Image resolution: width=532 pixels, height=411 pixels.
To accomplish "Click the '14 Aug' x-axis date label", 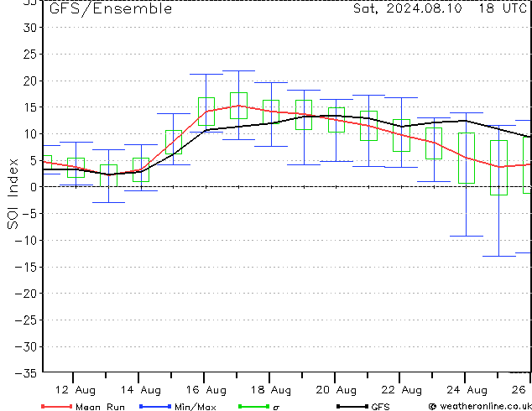I will pos(141,390).
